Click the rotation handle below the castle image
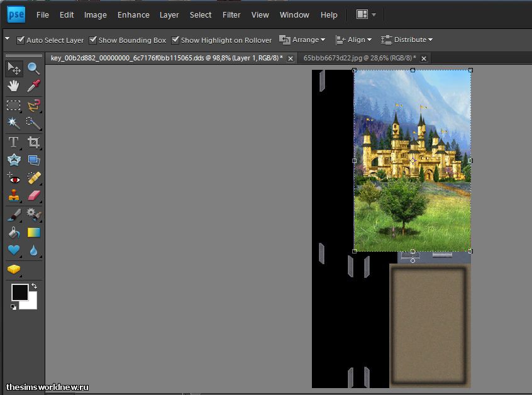Image resolution: width=532 pixels, height=395 pixels. (413, 260)
